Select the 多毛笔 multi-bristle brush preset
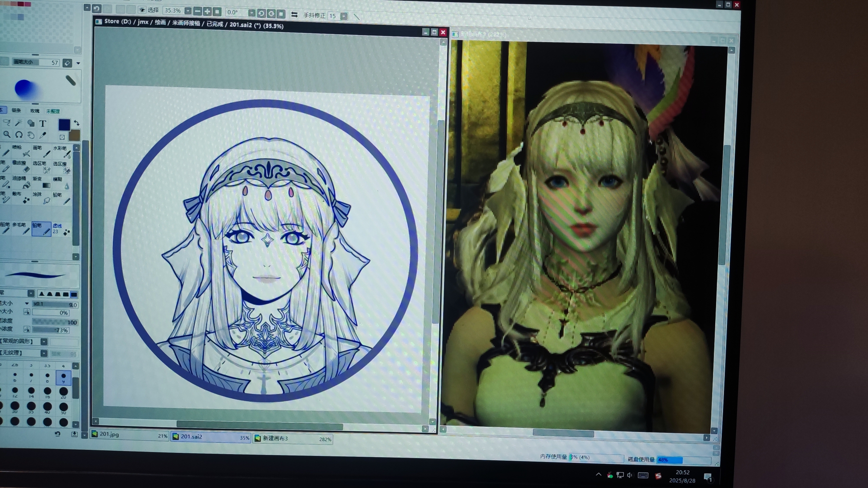 [21, 228]
